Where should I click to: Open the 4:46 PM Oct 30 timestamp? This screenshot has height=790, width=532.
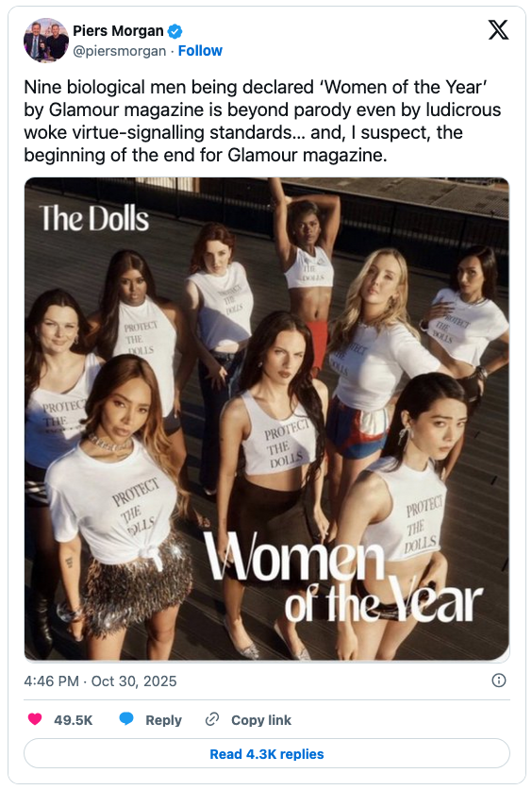(x=100, y=681)
